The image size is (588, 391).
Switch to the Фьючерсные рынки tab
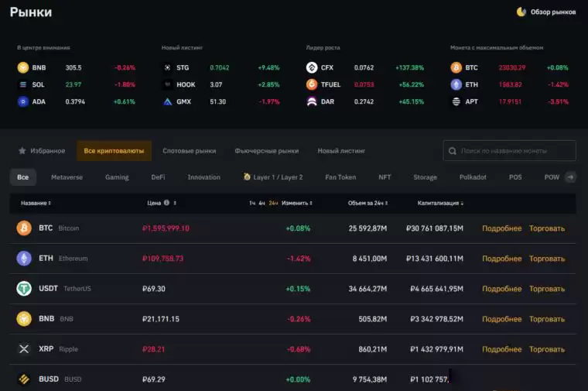point(266,151)
